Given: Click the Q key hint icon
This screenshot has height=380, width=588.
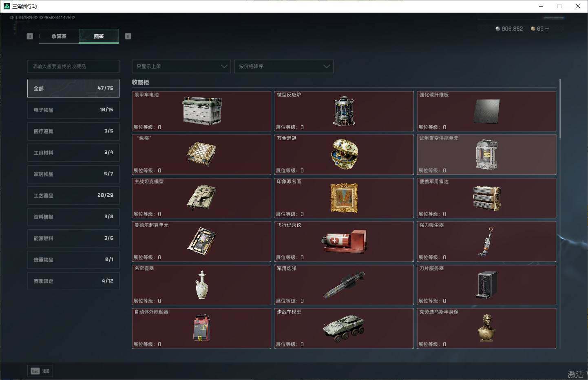Looking at the screenshot, I should coord(30,36).
